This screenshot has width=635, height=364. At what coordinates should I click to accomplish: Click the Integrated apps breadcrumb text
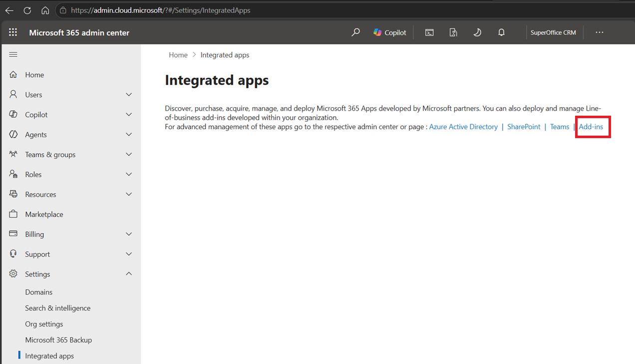click(225, 55)
